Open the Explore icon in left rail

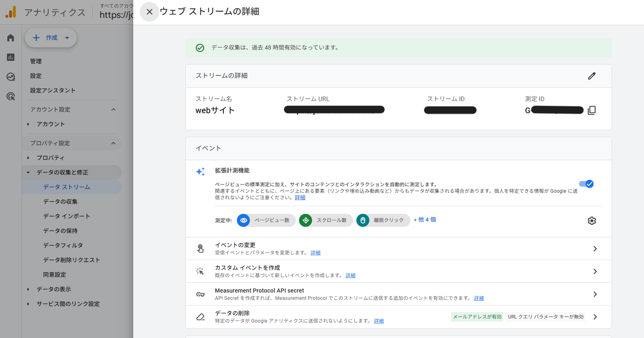(x=11, y=77)
